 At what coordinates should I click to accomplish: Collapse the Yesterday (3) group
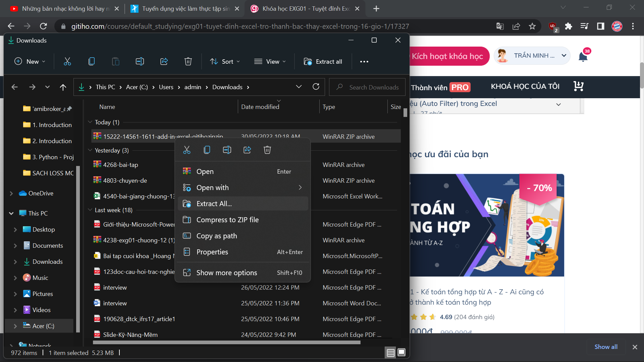[x=90, y=150]
